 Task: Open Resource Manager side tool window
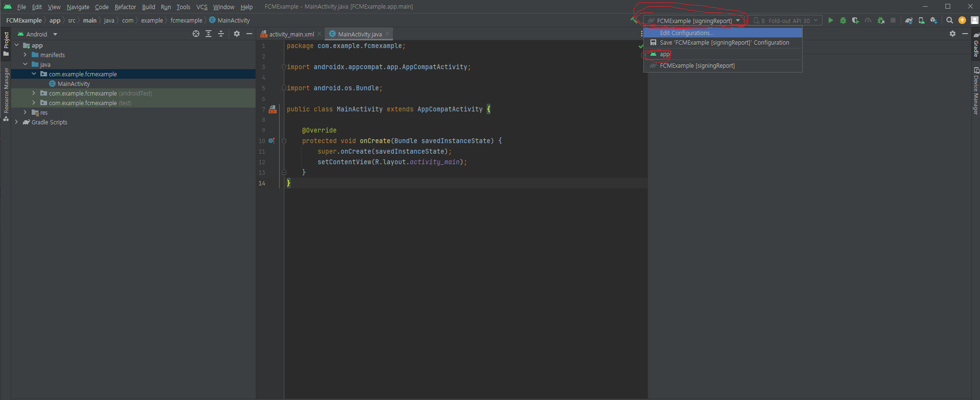(x=6, y=94)
